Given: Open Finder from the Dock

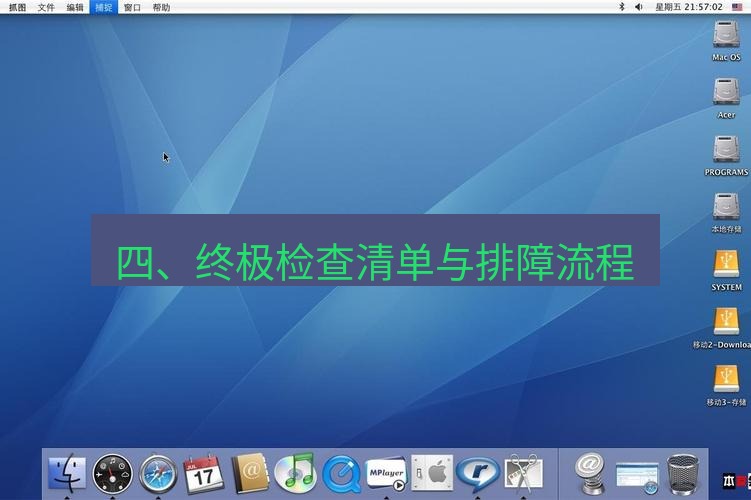Looking at the screenshot, I should (x=67, y=474).
